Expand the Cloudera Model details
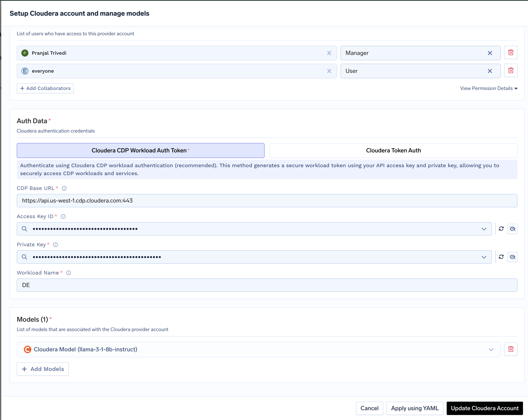 [491, 349]
